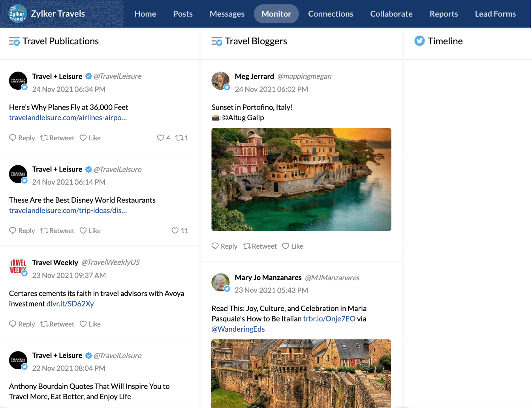Image resolution: width=532 pixels, height=408 pixels.
Task: Open the Collaborate tab
Action: click(391, 14)
